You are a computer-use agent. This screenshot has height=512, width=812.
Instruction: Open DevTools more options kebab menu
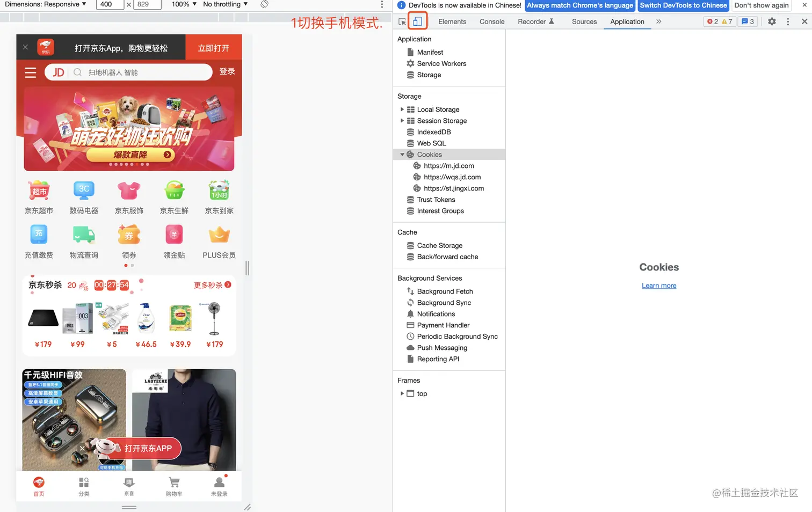pyautogui.click(x=788, y=21)
